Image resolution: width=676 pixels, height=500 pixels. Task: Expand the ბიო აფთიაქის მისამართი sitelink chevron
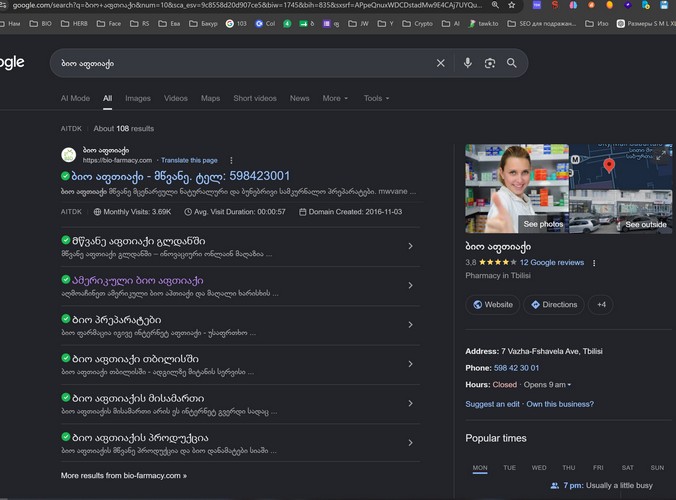410,403
